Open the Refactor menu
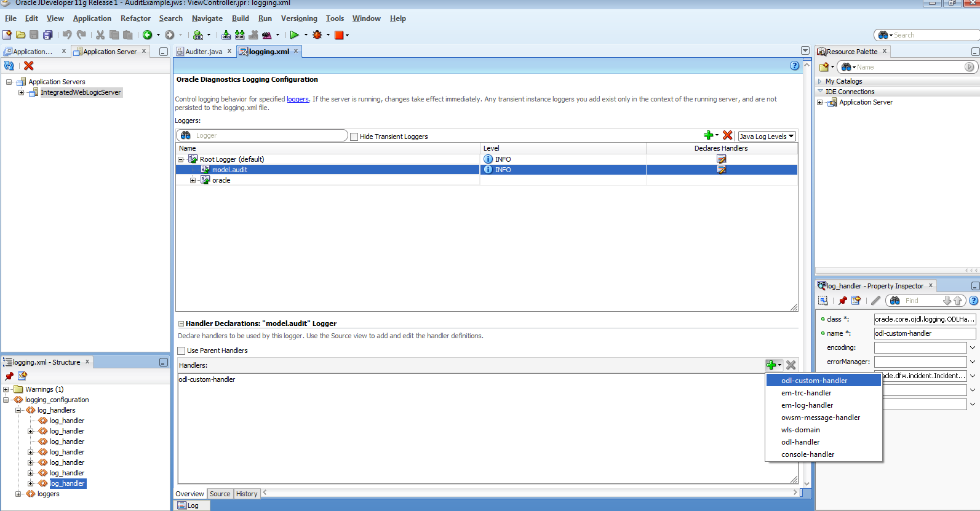Screen dimensions: 980x511 point(135,18)
